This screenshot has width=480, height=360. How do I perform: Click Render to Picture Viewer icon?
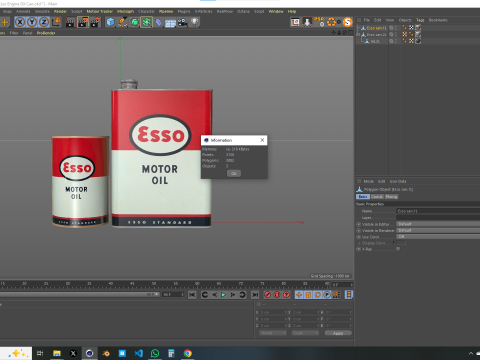click(83, 22)
